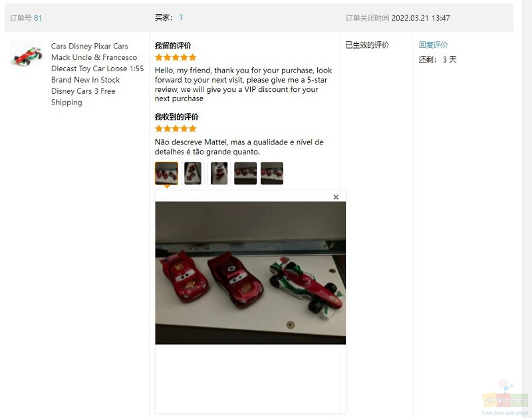Click the 回复评价 reply link

coord(434,45)
